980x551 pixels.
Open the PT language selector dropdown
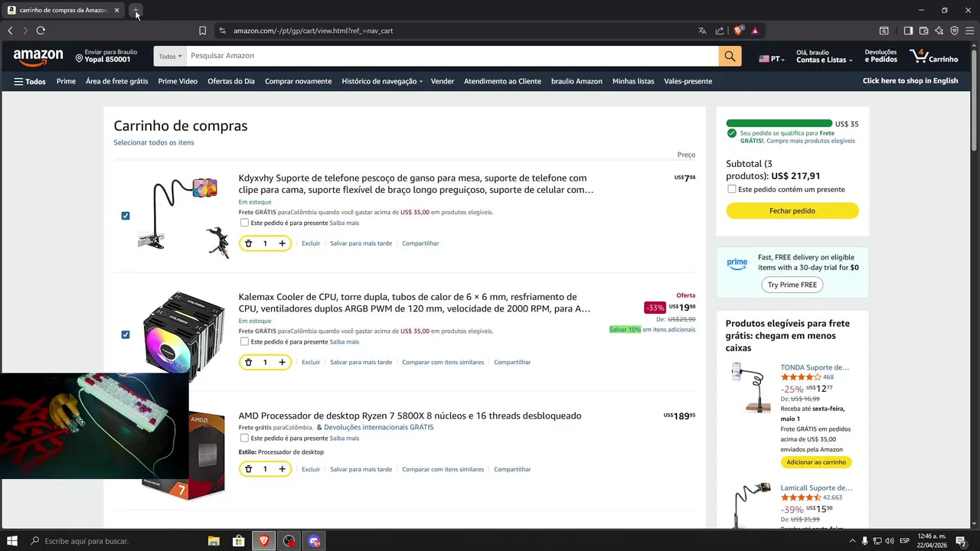772,58
